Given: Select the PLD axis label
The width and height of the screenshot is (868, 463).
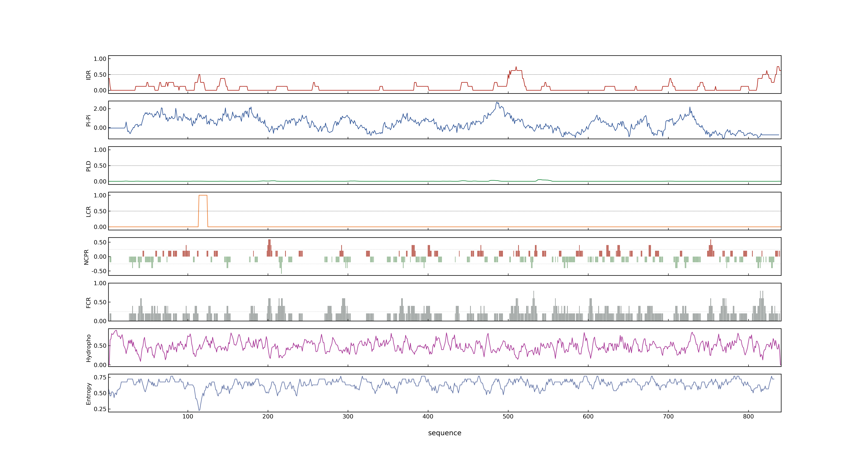Looking at the screenshot, I should [x=88, y=166].
